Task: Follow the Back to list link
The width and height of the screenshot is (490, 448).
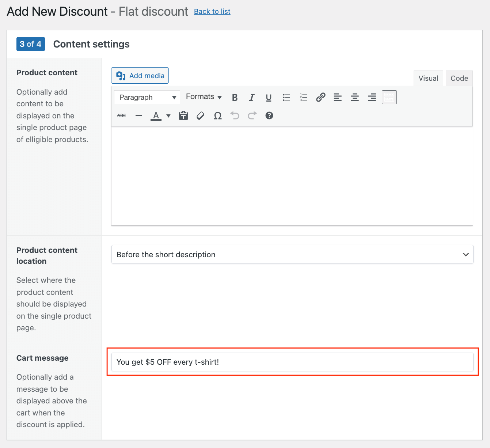Action: (212, 11)
